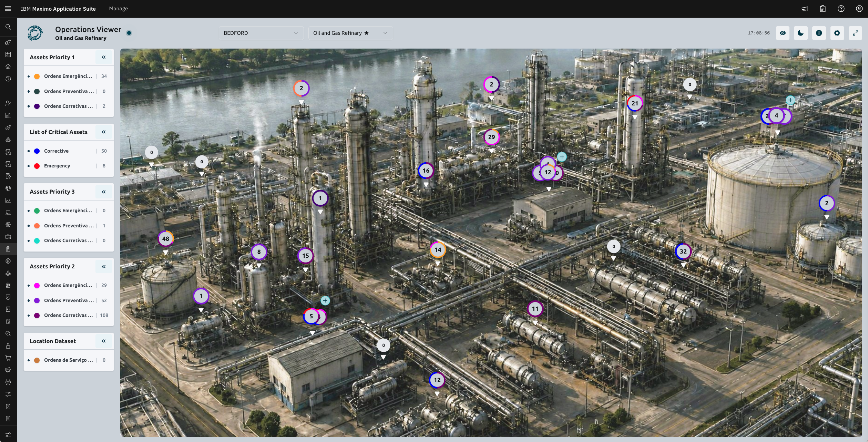Image resolution: width=868 pixels, height=442 pixels.
Task: Toggle Ordens Corretivas legend with count 108
Action: [x=69, y=315]
